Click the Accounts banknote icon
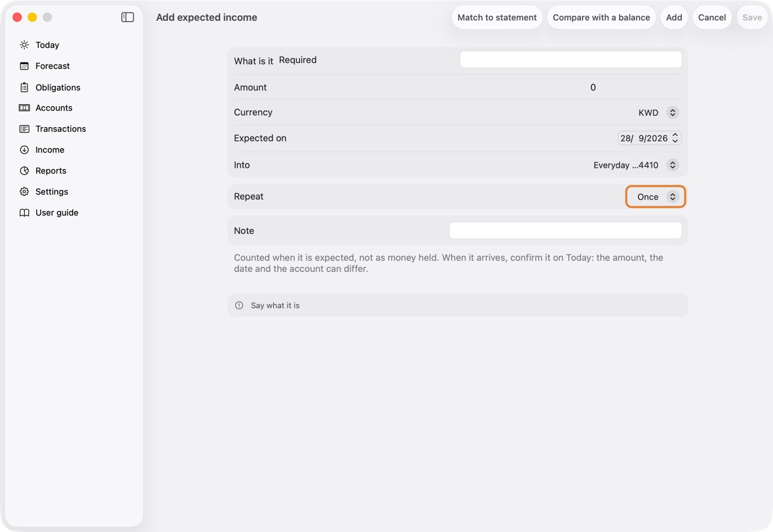The height and width of the screenshot is (532, 773). tap(24, 108)
